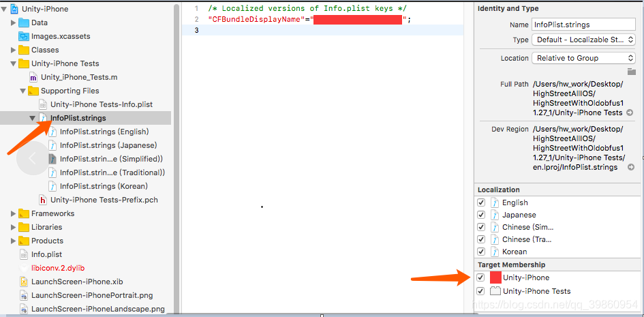
Task: Toggle Korean localization checkbox
Action: pyautogui.click(x=481, y=252)
